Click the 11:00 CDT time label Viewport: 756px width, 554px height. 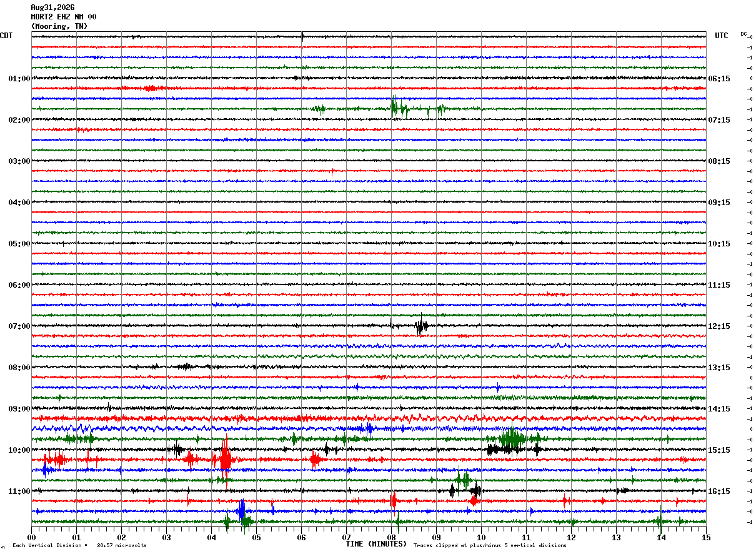(x=19, y=491)
